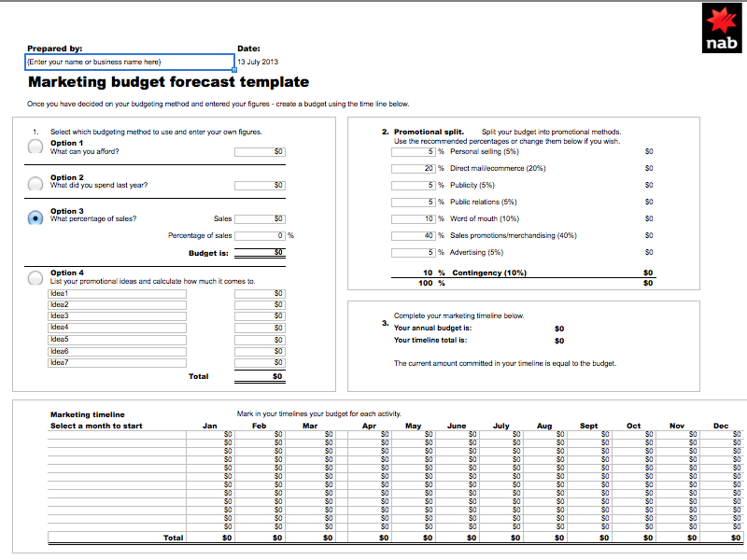Screen dimensions: 747x560
Task: Click the 'Enter your name or business name' field
Action: point(130,63)
